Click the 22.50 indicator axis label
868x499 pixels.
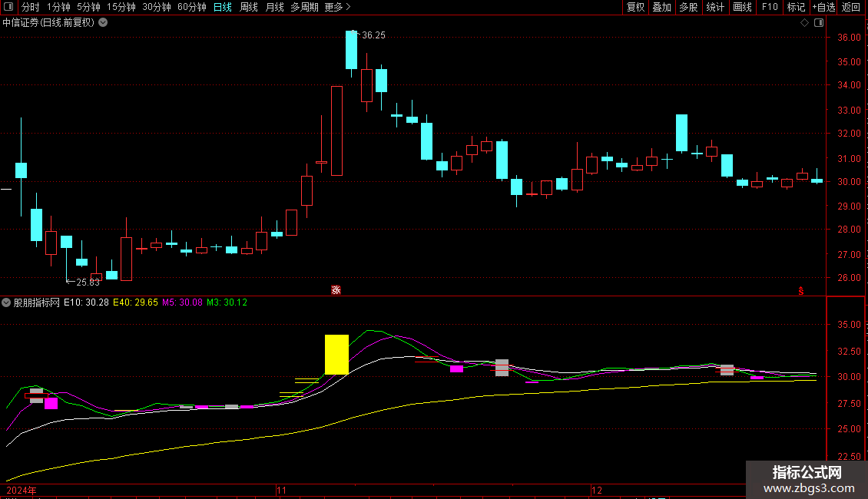pos(849,457)
